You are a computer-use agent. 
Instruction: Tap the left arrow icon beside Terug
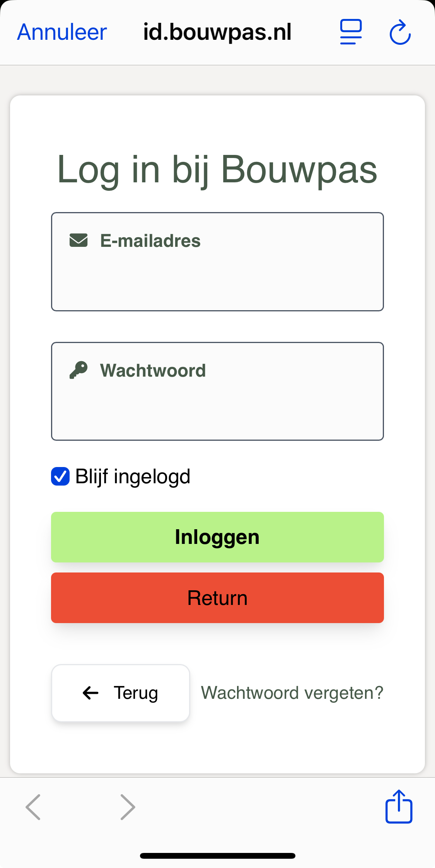pyautogui.click(x=90, y=693)
